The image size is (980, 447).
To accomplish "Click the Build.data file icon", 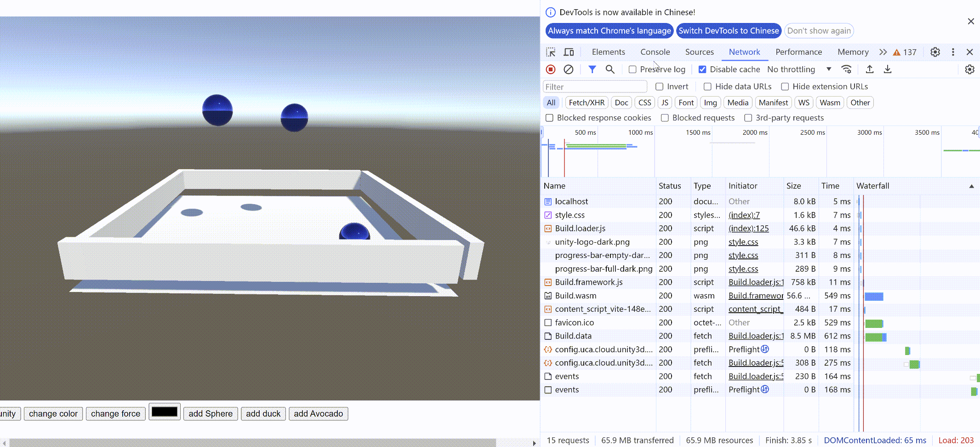I will [x=548, y=336].
